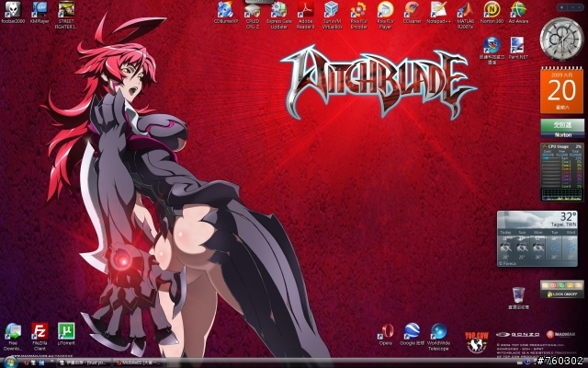Open the Chinese-labeled shortcut beside Paint.NET
The height and width of the screenshot is (368, 588).
pos(492,51)
